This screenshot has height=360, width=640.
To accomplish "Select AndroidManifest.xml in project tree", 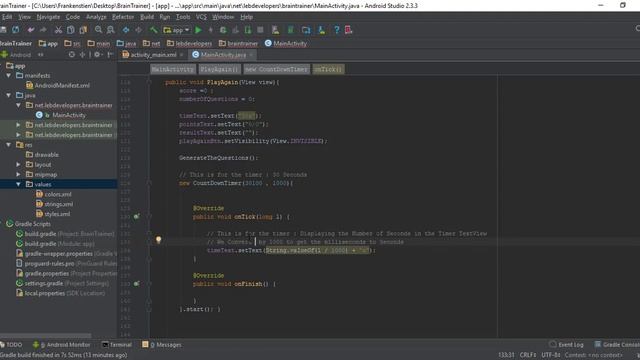I will point(58,85).
